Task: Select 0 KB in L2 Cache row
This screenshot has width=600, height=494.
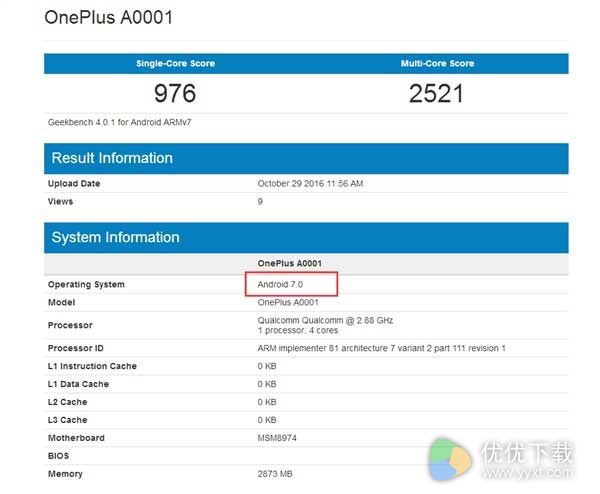Action: pos(267,402)
